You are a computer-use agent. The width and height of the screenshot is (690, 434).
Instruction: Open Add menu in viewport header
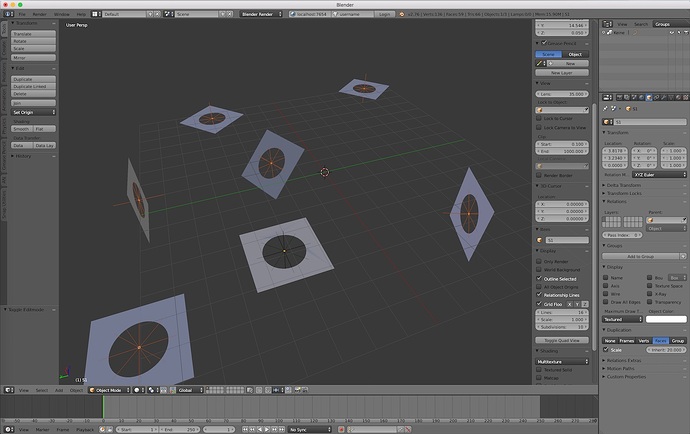[x=59, y=390]
